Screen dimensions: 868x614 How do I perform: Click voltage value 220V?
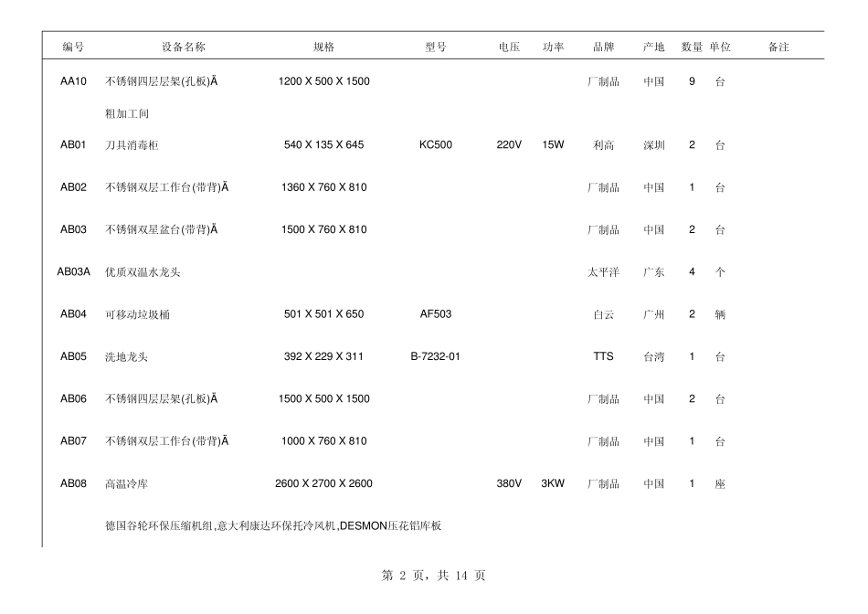509,145
